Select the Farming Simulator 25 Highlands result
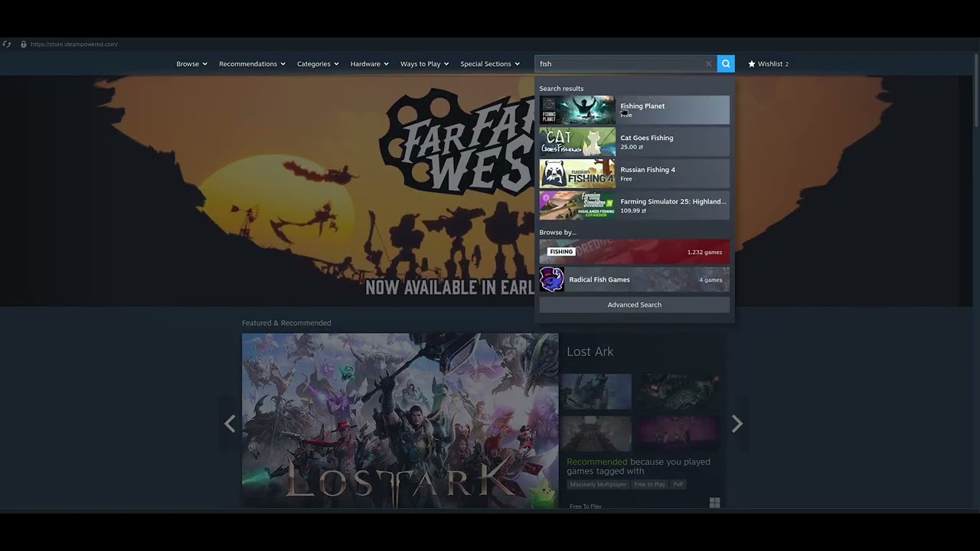Image resolution: width=980 pixels, height=551 pixels. click(635, 205)
